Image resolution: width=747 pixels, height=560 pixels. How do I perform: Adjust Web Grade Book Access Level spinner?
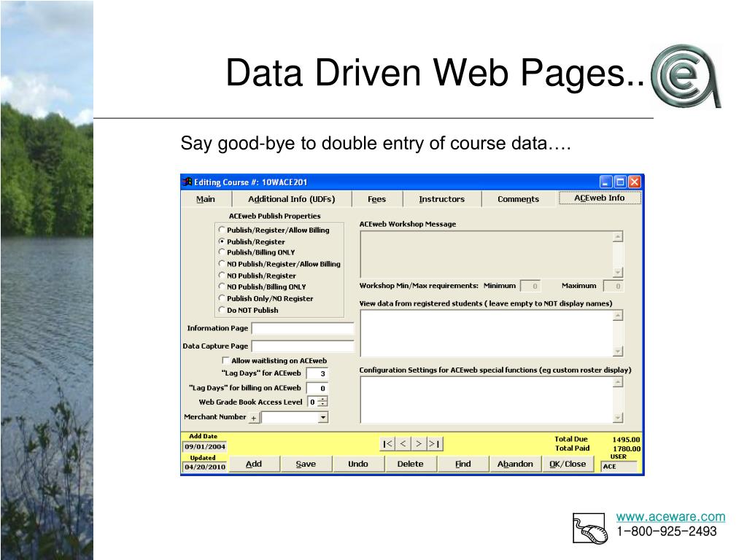(323, 402)
